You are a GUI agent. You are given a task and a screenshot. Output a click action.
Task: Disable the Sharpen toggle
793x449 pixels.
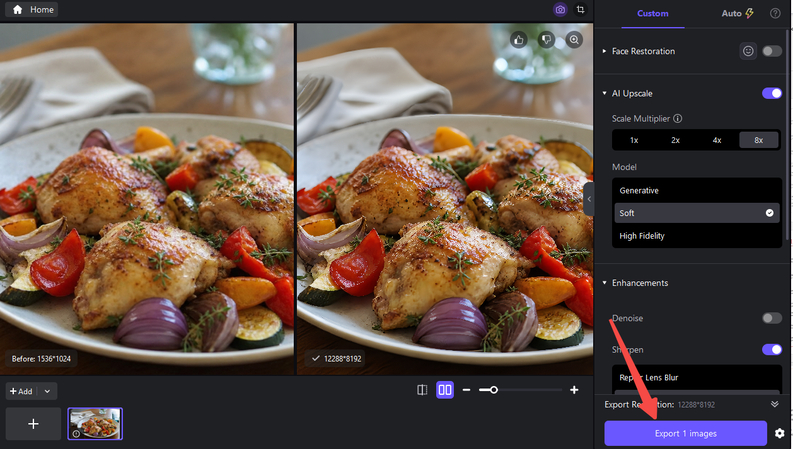pyautogui.click(x=772, y=349)
